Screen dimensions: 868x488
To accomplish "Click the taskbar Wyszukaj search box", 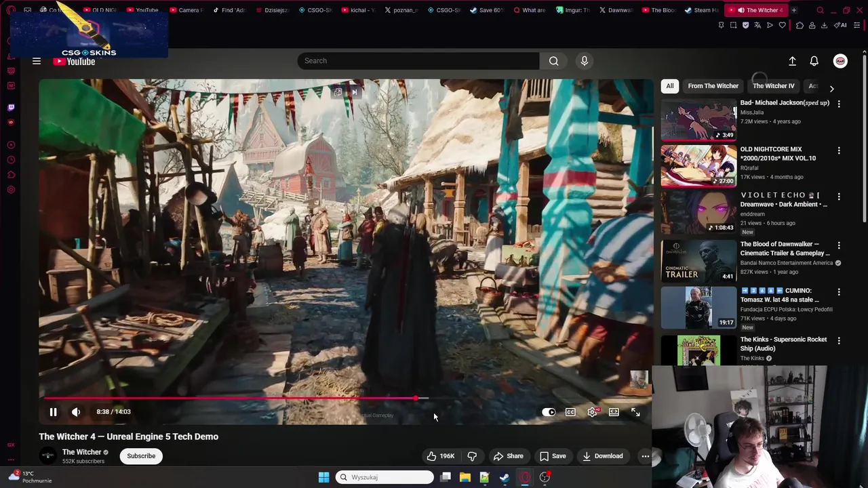I will (x=384, y=477).
